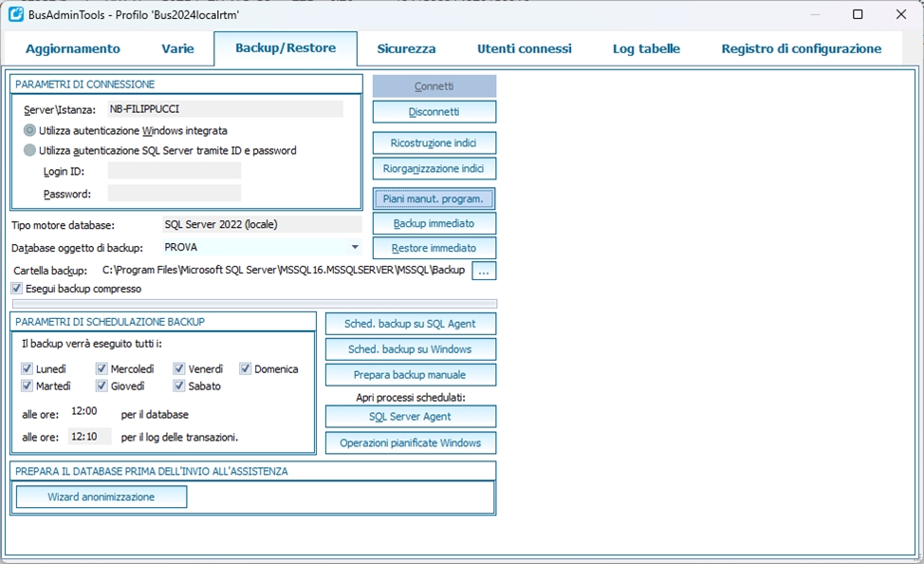Click 'per il log delle transazioni.' text
The width and height of the screenshot is (924, 564).
pos(179,437)
